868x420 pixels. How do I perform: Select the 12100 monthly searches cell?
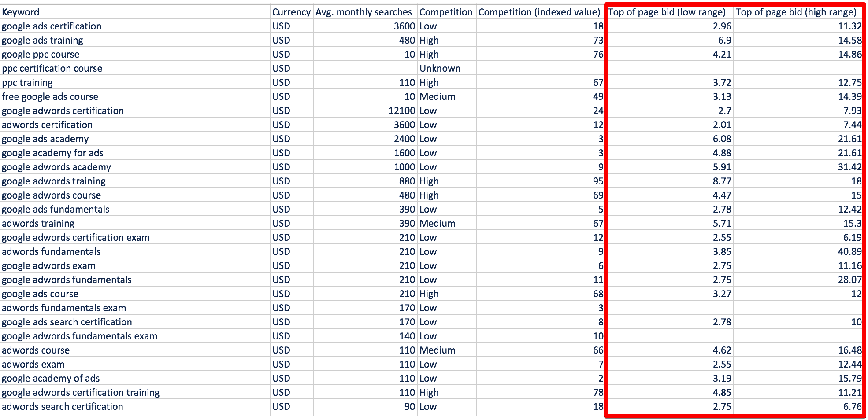click(x=365, y=111)
